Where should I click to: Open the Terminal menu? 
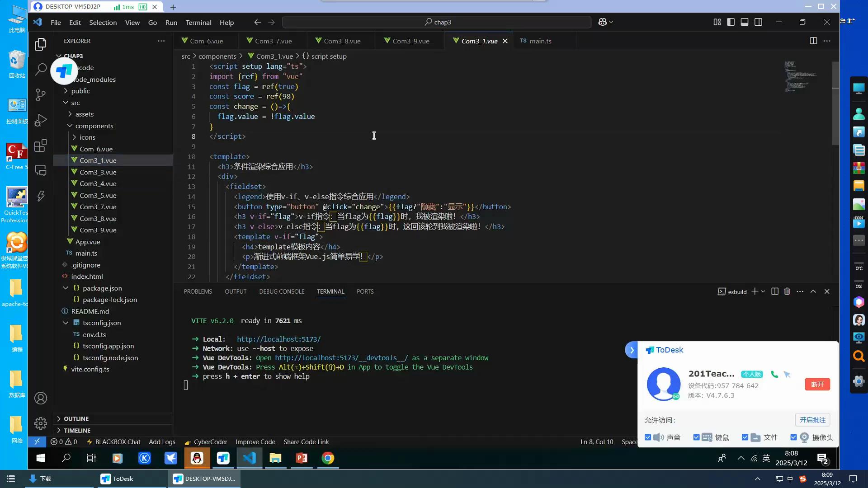click(198, 22)
